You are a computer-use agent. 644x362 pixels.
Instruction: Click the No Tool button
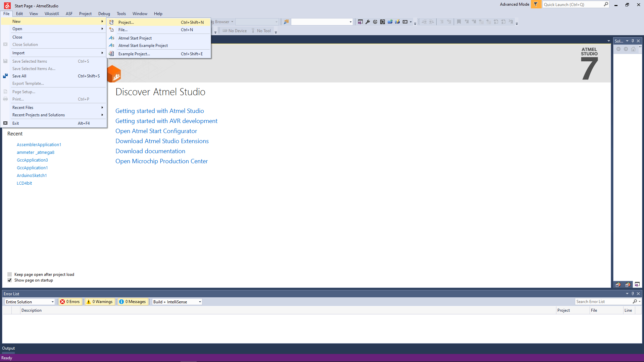tap(261, 31)
